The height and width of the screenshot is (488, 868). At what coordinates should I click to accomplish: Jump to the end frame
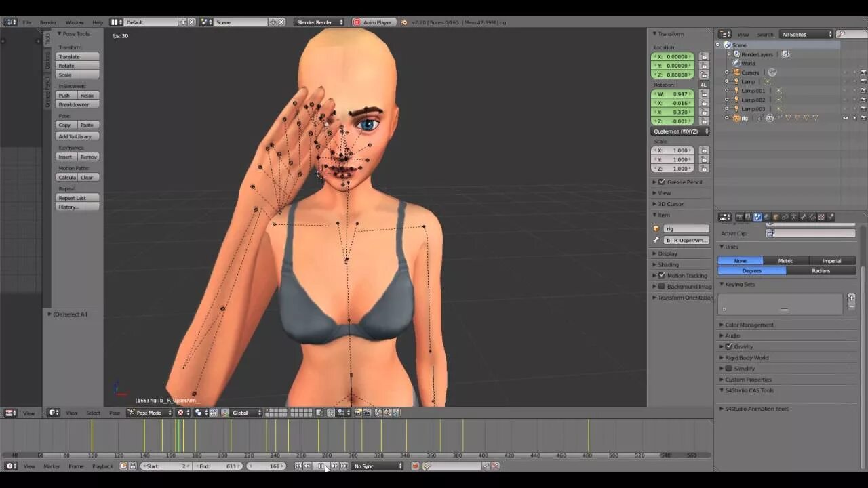(x=344, y=466)
